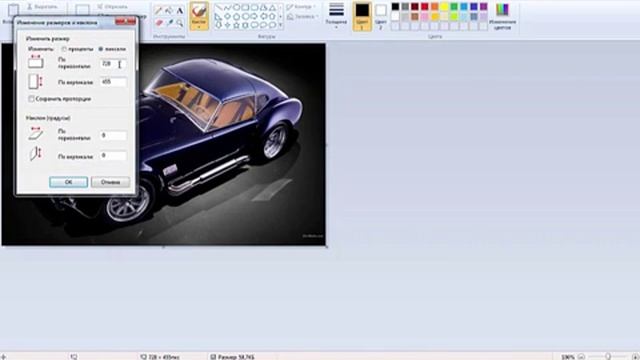
Task: Choose the yellow palette swatch
Action: pos(444,7)
